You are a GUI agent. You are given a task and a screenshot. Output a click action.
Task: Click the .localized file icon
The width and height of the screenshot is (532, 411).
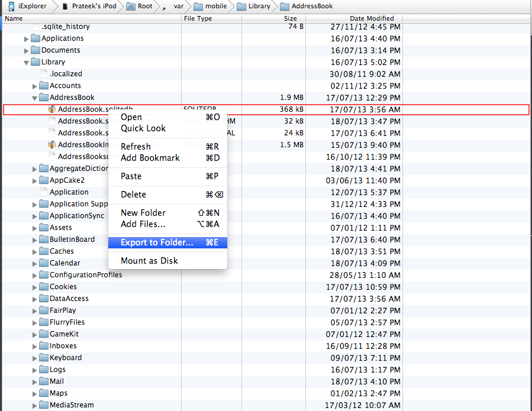(x=44, y=74)
